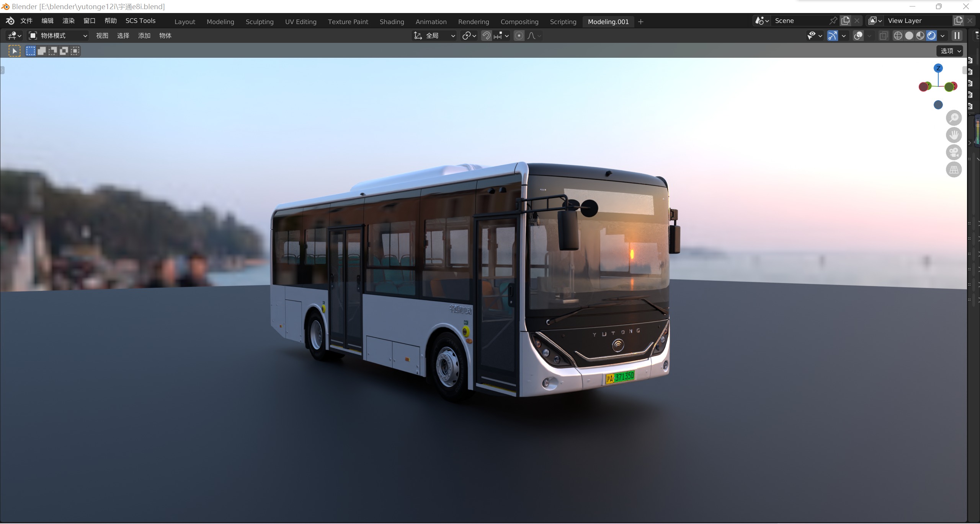Pause the viewport render preview
The width and height of the screenshot is (980, 524).
pyautogui.click(x=957, y=36)
